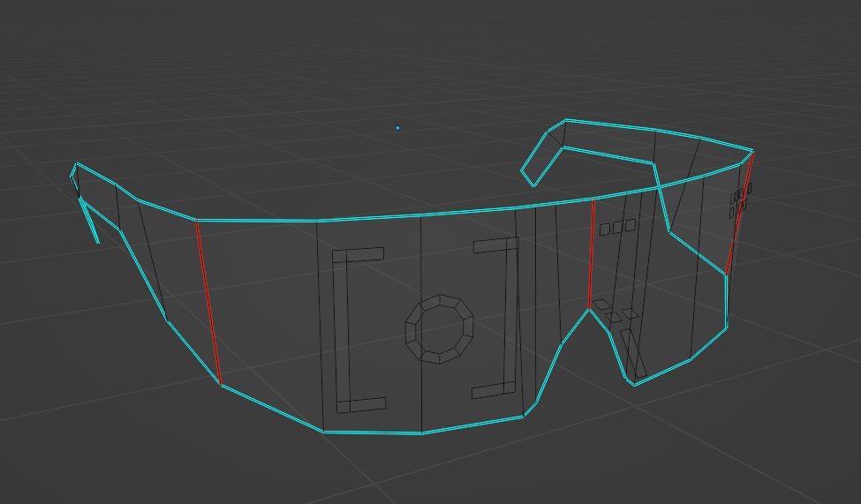Select the red seam edge at the far right corner
This screenshot has height=504, width=861.
click(x=740, y=213)
